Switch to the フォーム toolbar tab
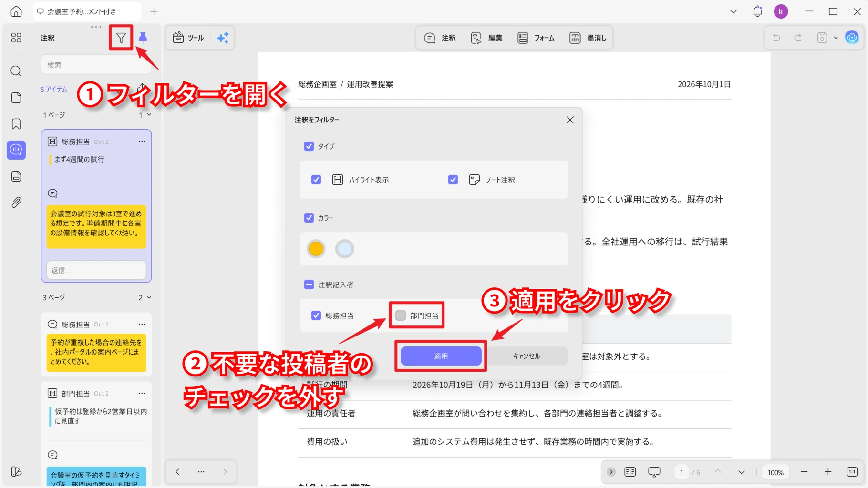 pyautogui.click(x=536, y=38)
